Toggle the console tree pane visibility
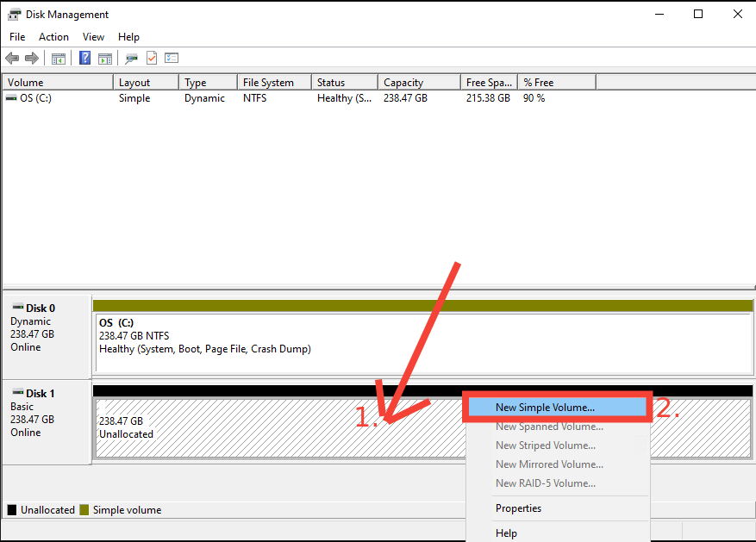The image size is (756, 542). pyautogui.click(x=58, y=58)
